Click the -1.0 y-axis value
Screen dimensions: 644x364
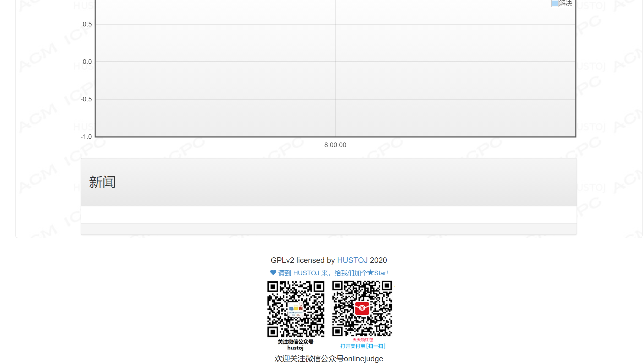point(86,137)
